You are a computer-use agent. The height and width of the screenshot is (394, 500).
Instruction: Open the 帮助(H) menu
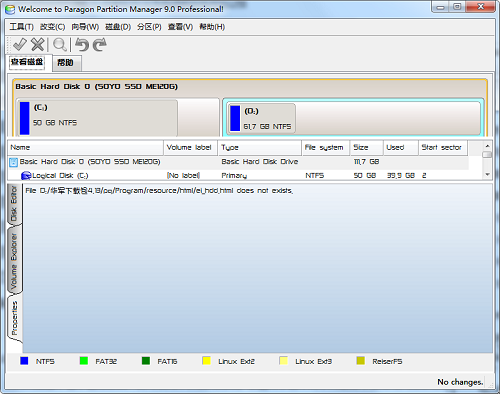[x=212, y=27]
